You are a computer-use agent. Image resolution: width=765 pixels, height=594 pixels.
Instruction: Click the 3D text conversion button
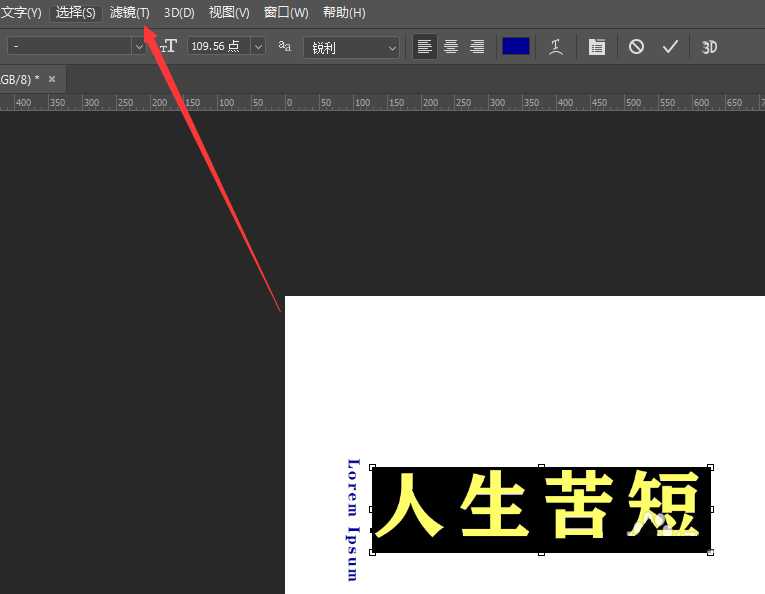pyautogui.click(x=709, y=47)
